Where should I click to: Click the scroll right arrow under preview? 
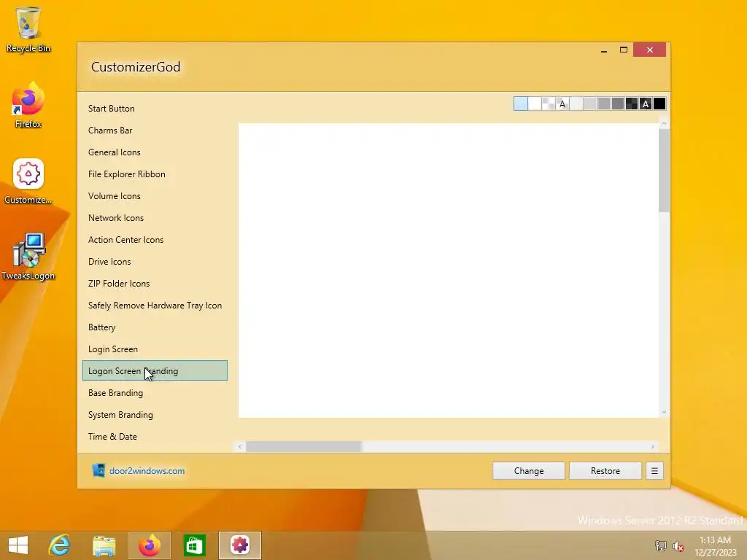653,447
